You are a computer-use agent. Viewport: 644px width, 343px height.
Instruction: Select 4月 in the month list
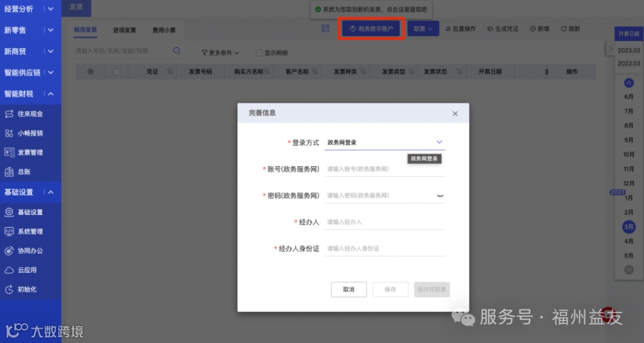click(x=629, y=241)
